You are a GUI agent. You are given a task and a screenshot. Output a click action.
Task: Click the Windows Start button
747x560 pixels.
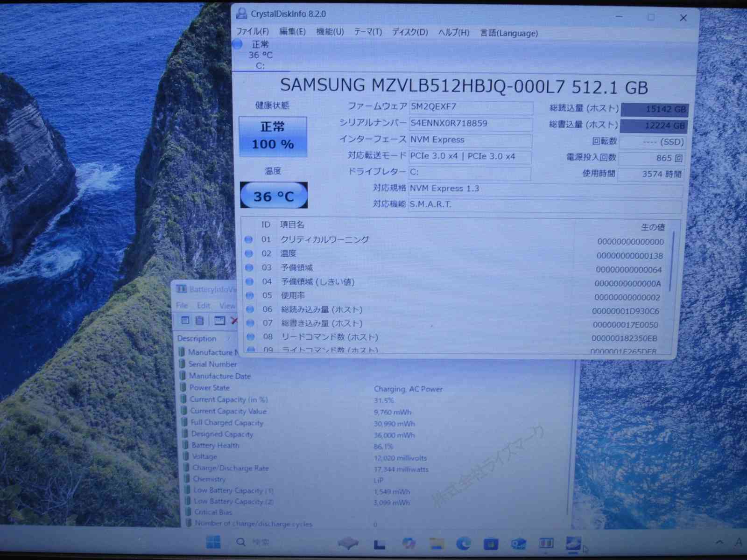(x=213, y=542)
